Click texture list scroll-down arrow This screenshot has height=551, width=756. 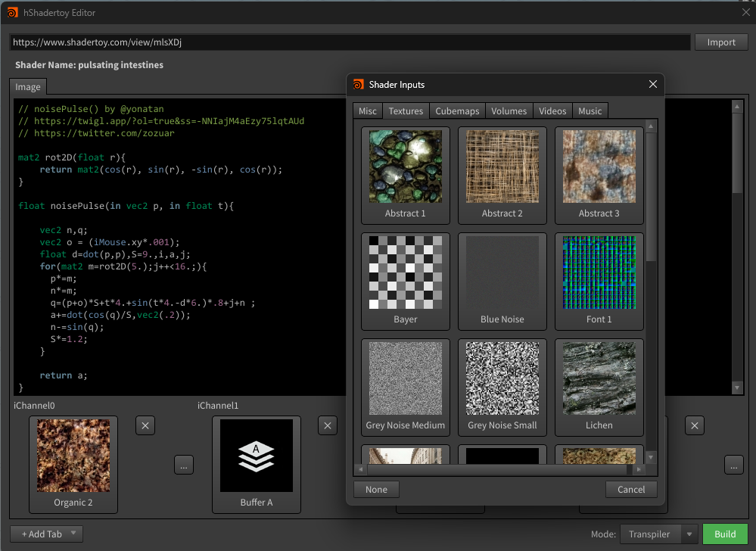651,457
